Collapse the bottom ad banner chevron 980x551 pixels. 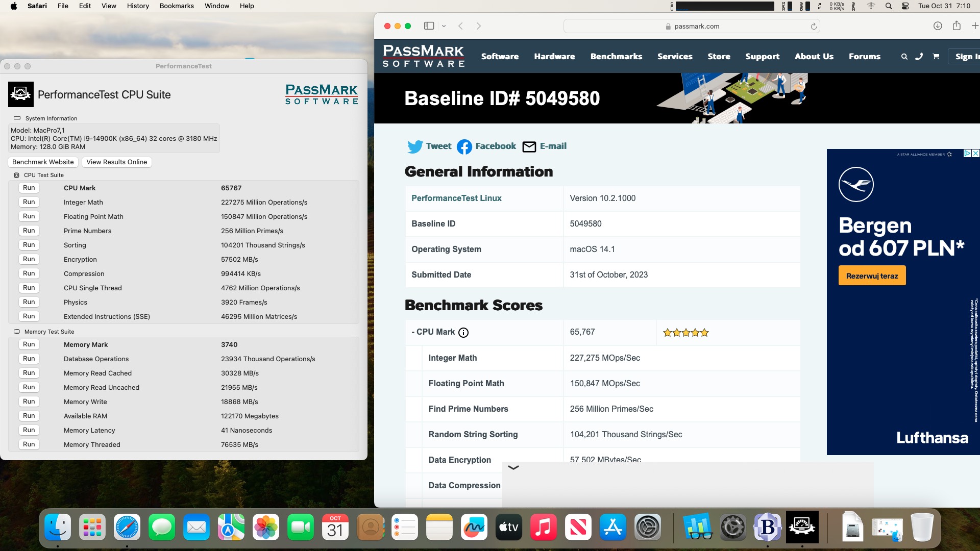coord(513,467)
